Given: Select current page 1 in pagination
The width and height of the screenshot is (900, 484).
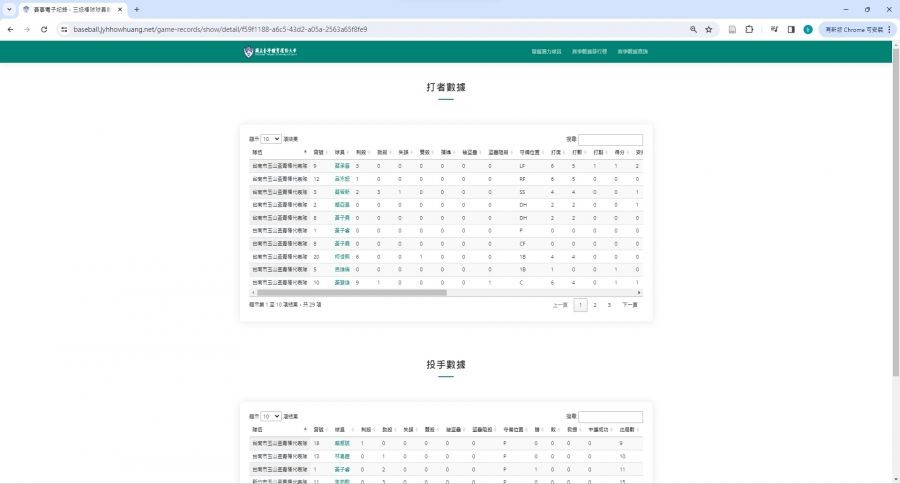Looking at the screenshot, I should (x=580, y=305).
